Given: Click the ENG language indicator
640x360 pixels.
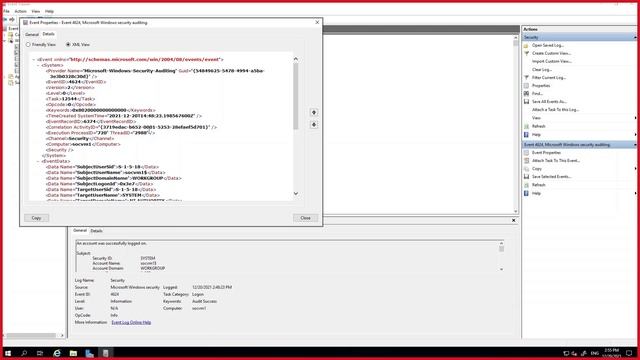Looking at the screenshot, I should pyautogui.click(x=595, y=353).
